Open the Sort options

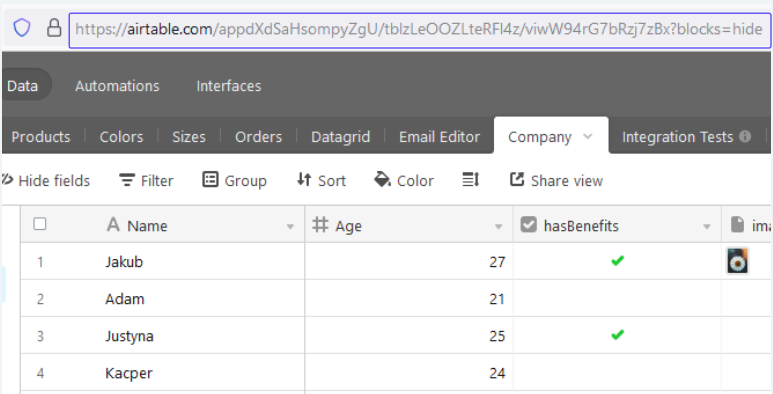pyautogui.click(x=321, y=180)
